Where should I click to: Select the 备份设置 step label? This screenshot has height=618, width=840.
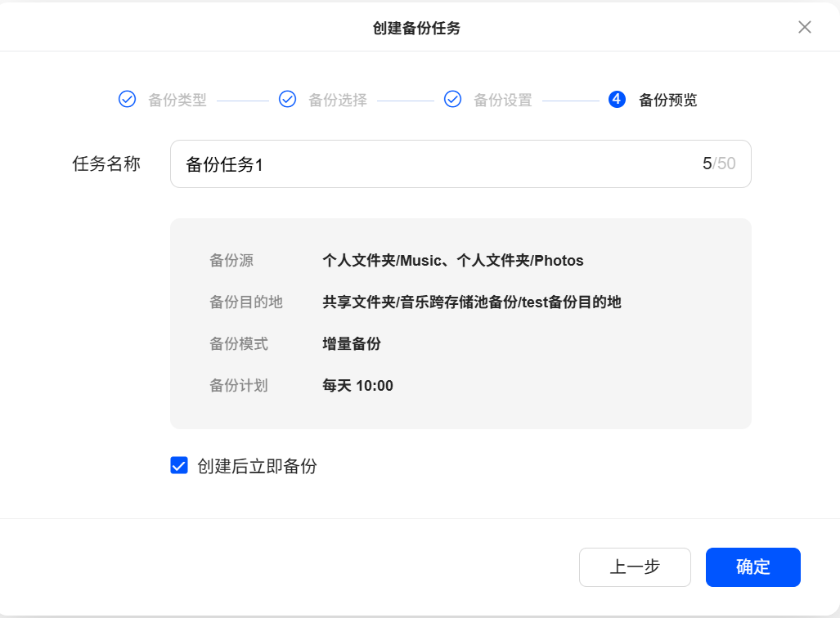(x=502, y=101)
